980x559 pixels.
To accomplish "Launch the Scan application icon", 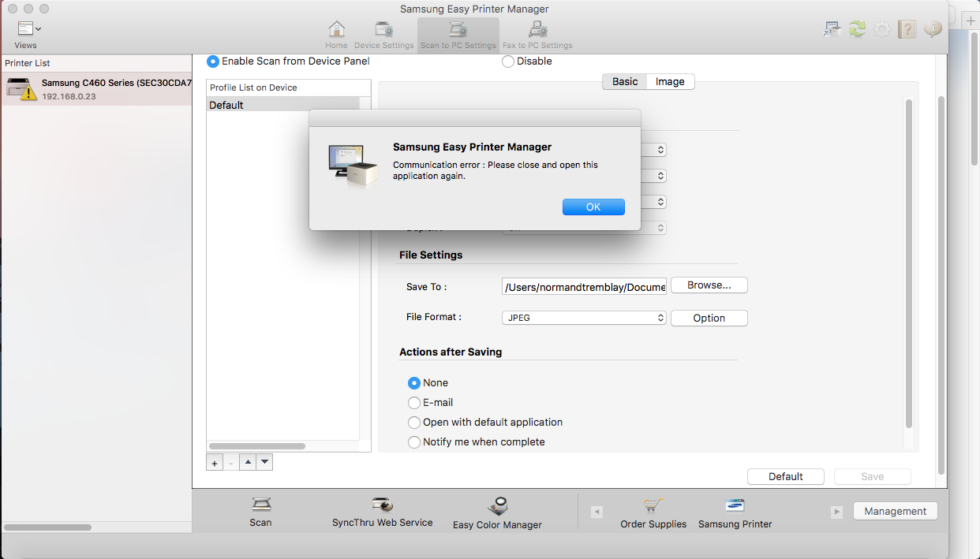I will (x=261, y=505).
